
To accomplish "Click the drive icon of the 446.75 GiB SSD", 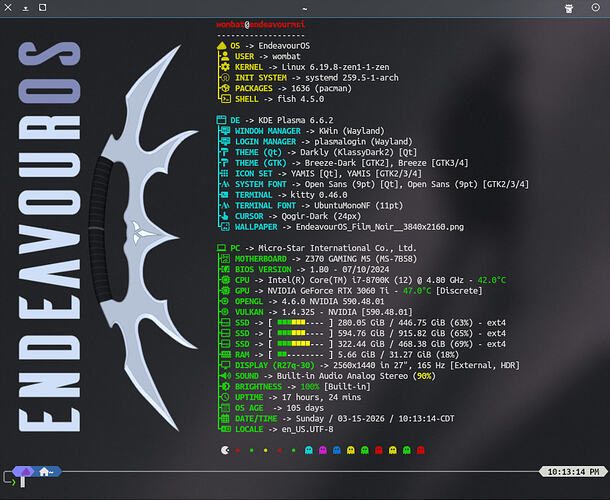I will pos(226,323).
